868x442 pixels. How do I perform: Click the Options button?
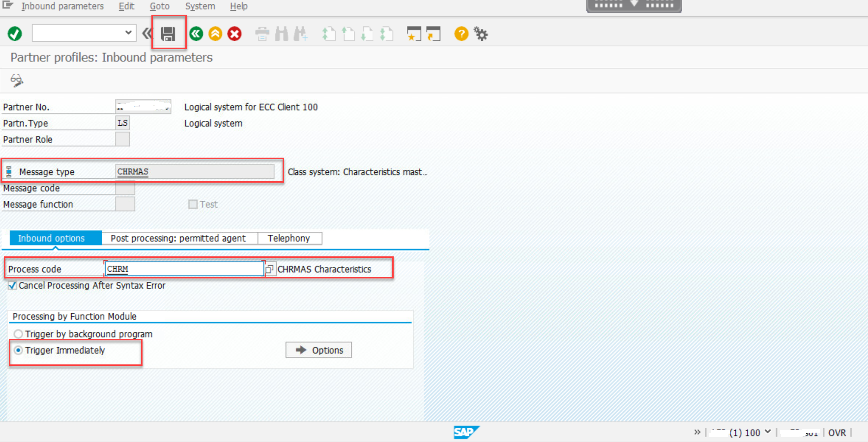[318, 350]
